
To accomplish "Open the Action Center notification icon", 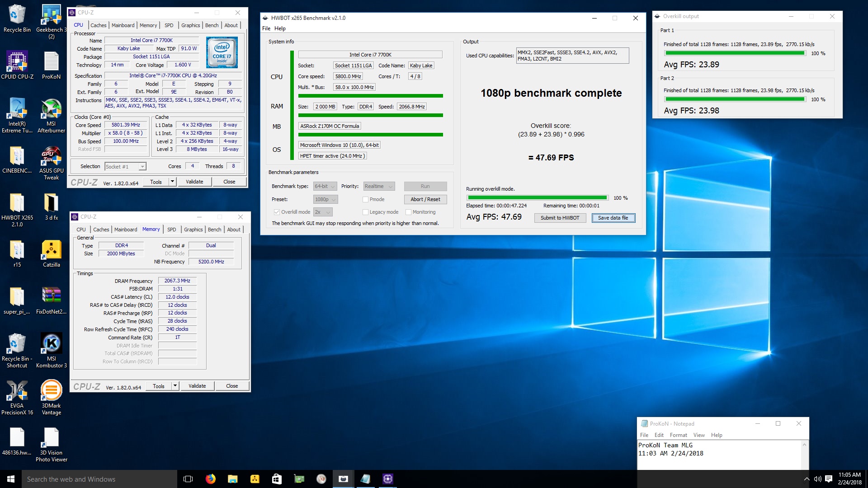I will (829, 479).
